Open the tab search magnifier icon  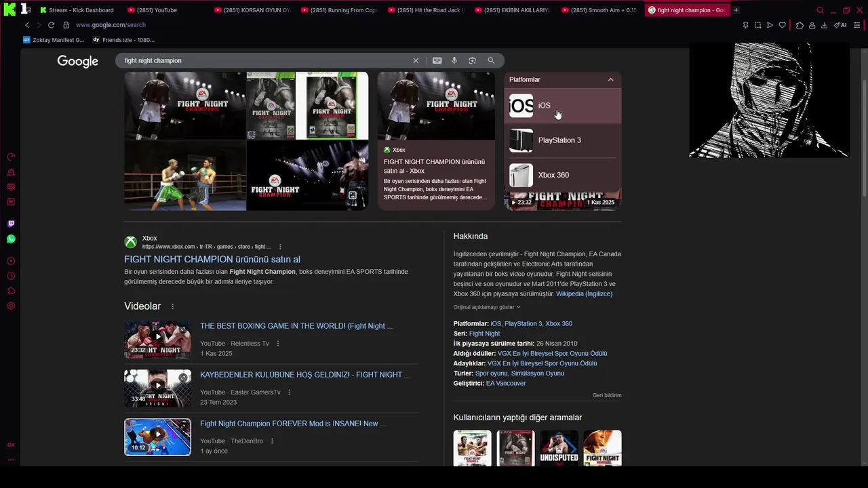(820, 10)
